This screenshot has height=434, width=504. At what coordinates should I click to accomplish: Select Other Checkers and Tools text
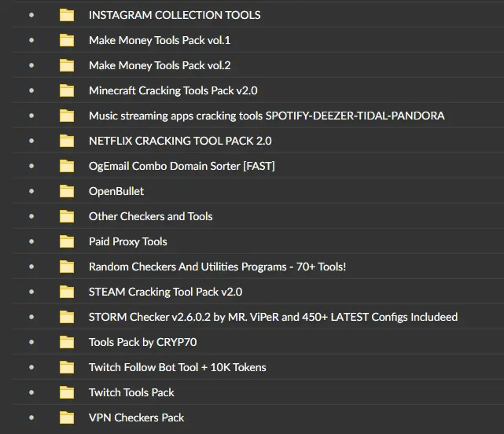[x=150, y=216]
